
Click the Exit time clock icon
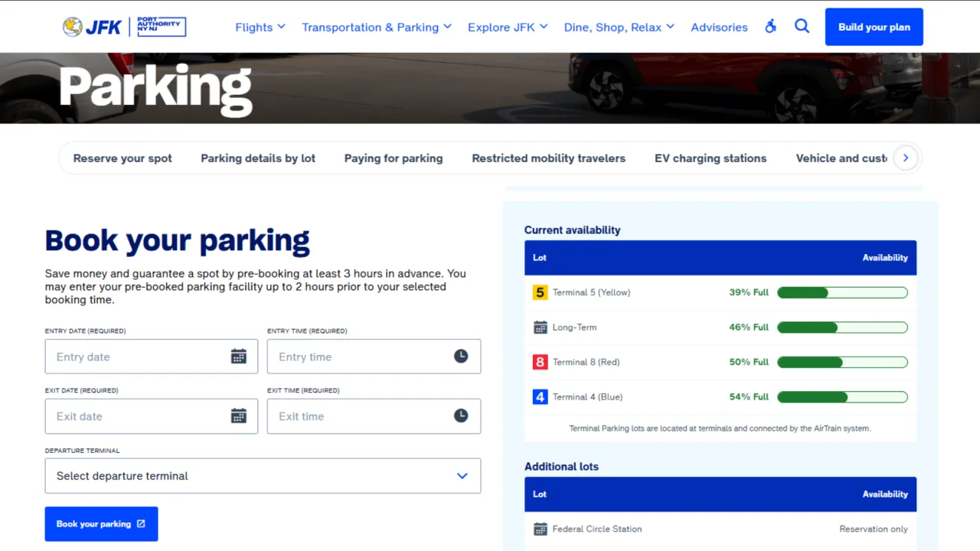click(x=461, y=416)
